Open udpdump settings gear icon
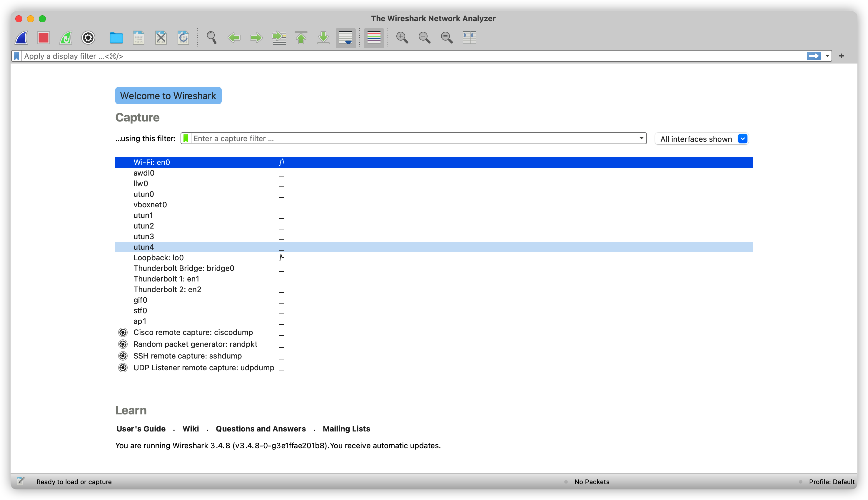868x500 pixels. tap(123, 368)
